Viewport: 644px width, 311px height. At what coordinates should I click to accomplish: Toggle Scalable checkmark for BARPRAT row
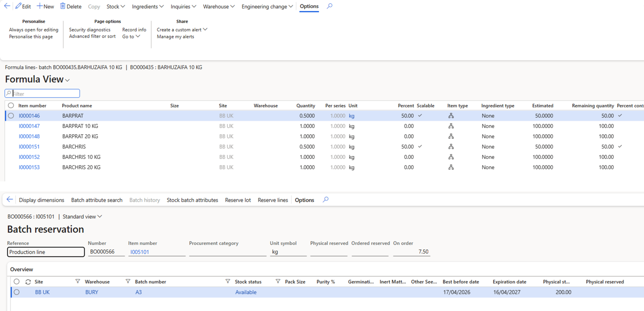pos(420,116)
